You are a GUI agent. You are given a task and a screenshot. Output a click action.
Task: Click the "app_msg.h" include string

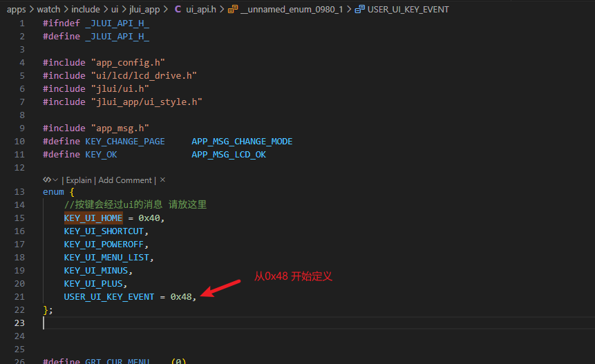coord(120,128)
